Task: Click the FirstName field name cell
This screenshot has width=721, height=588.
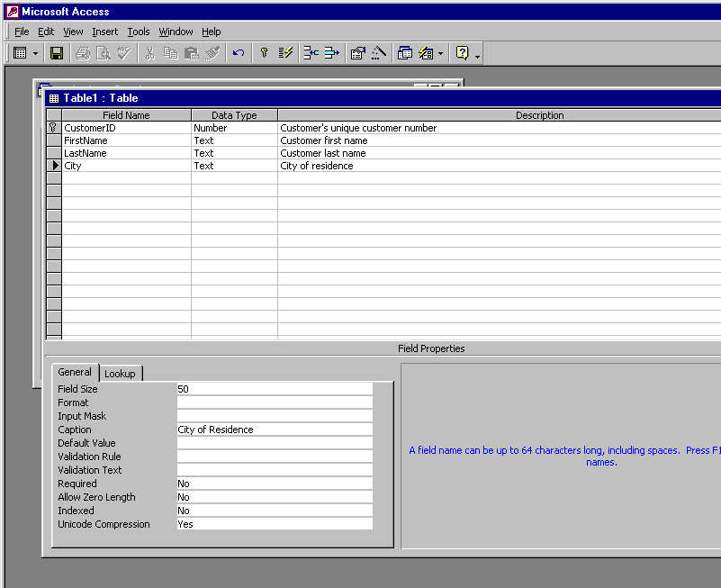Action: click(126, 140)
